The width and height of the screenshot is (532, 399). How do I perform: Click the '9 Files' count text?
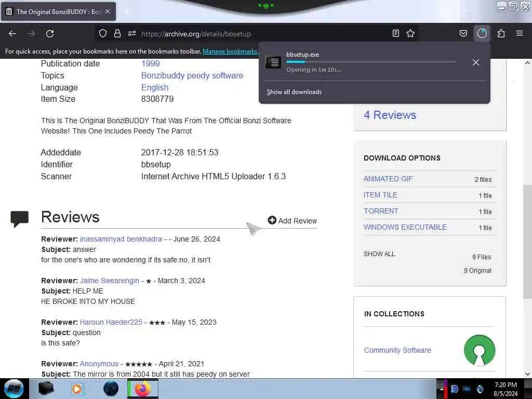(x=482, y=257)
